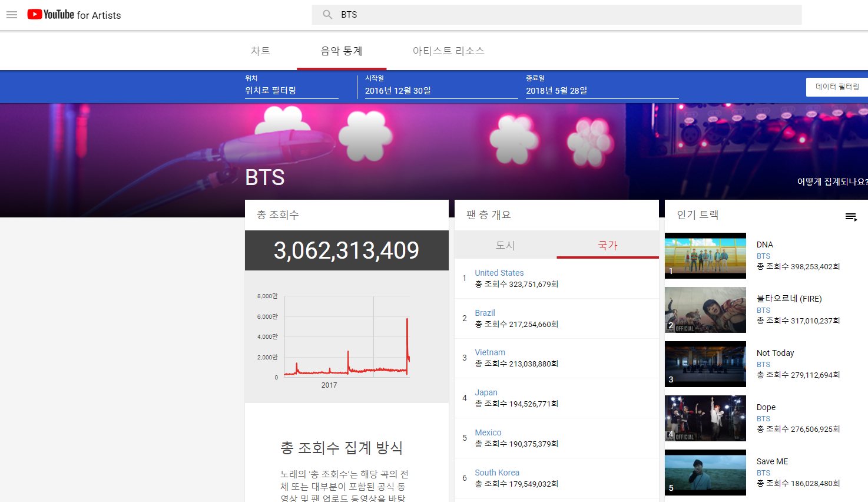Click the DNA video thumbnail
868x502 pixels.
(x=705, y=256)
